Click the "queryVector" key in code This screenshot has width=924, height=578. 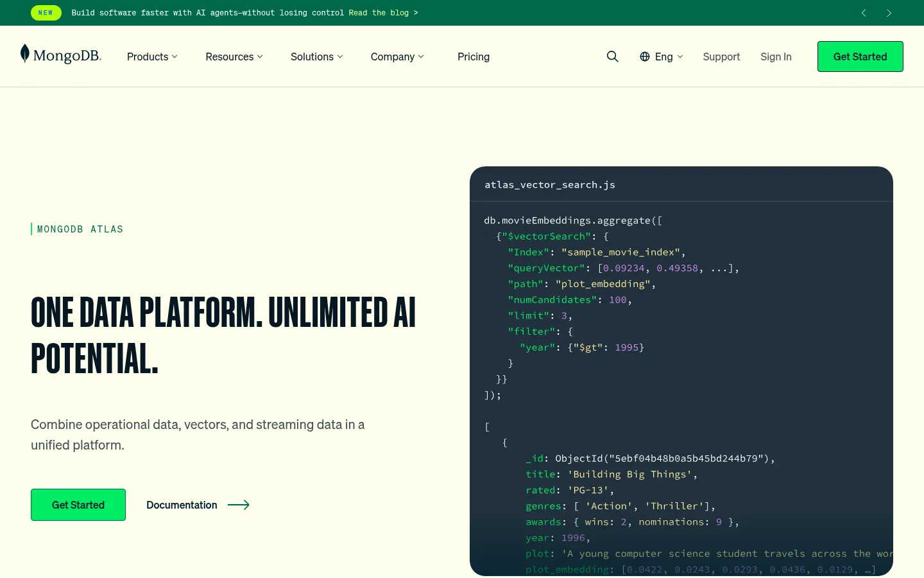point(546,268)
